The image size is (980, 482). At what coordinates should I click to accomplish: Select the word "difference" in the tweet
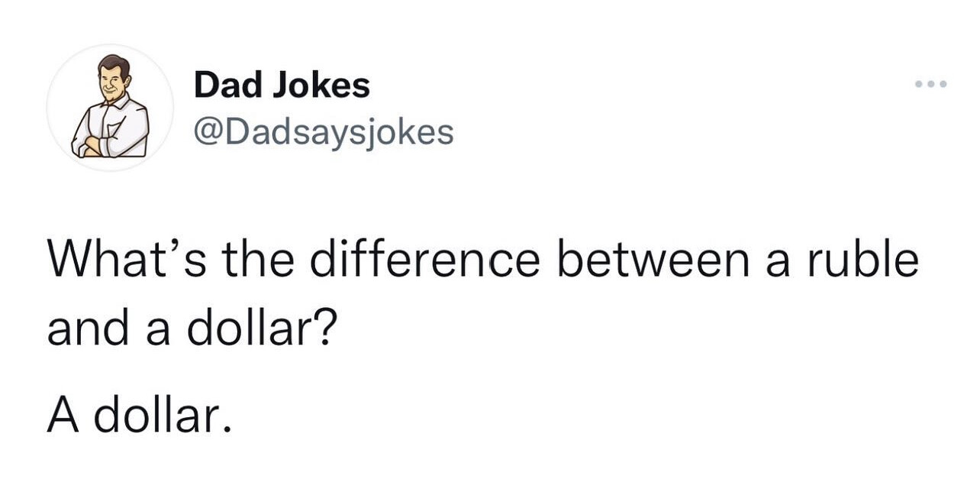click(427, 260)
